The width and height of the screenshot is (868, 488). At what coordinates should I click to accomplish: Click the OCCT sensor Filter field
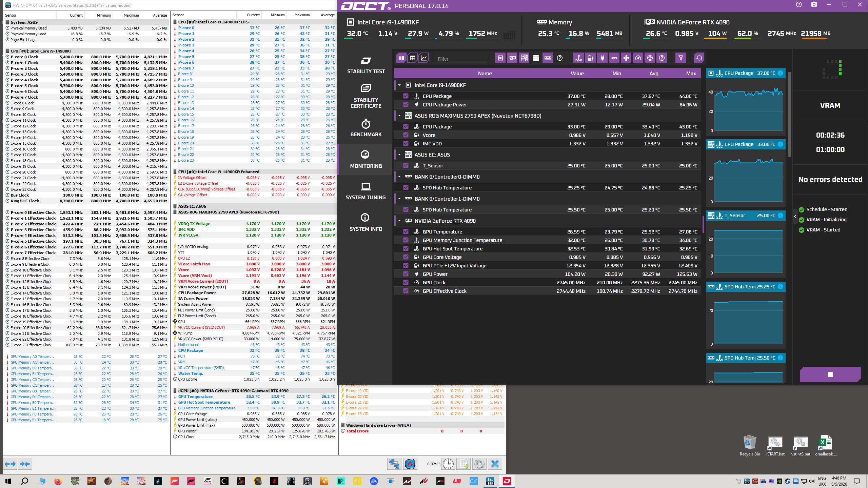click(x=461, y=59)
